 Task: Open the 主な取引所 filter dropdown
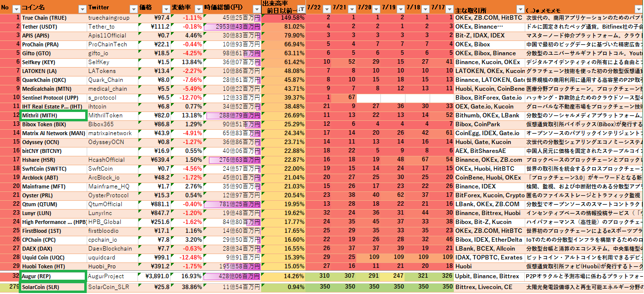520,9
